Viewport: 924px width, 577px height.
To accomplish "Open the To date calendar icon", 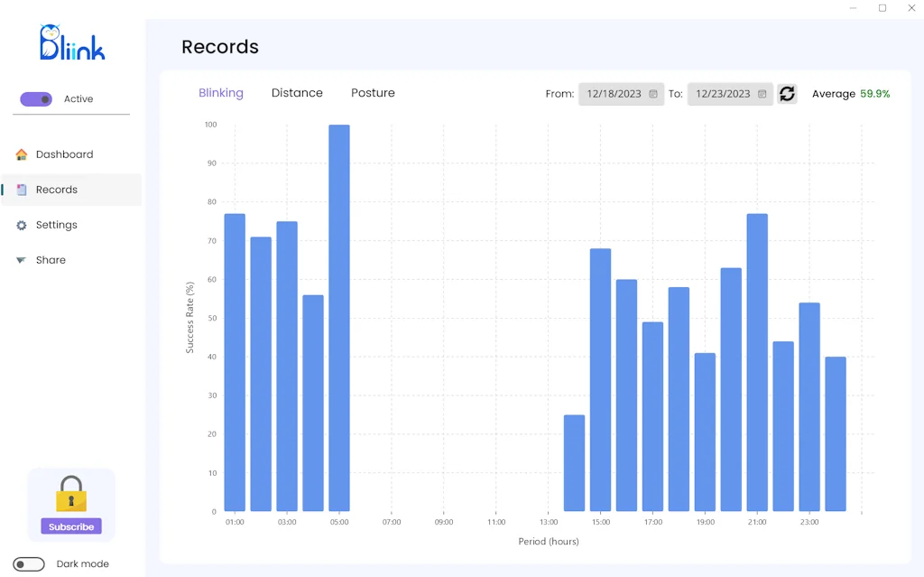I will [x=762, y=94].
